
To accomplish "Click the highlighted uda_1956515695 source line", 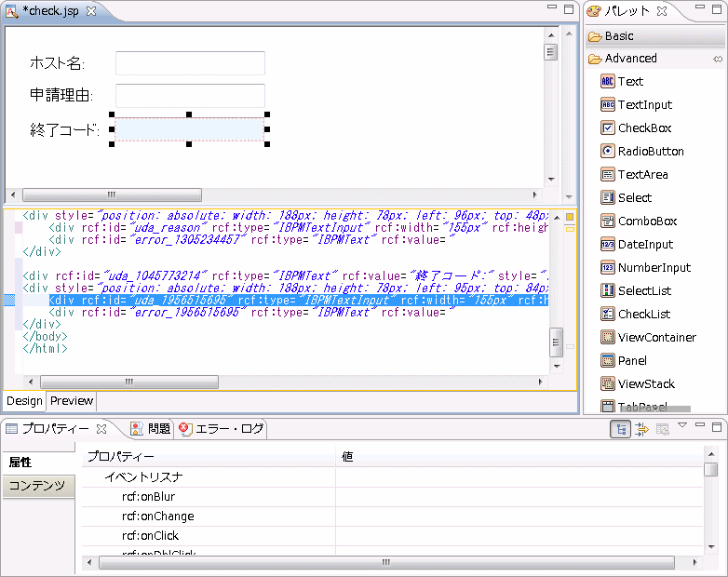I will tap(299, 301).
